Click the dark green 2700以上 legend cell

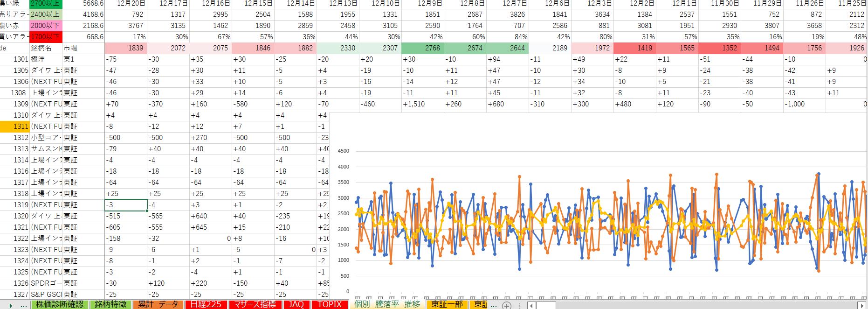pyautogui.click(x=45, y=3)
